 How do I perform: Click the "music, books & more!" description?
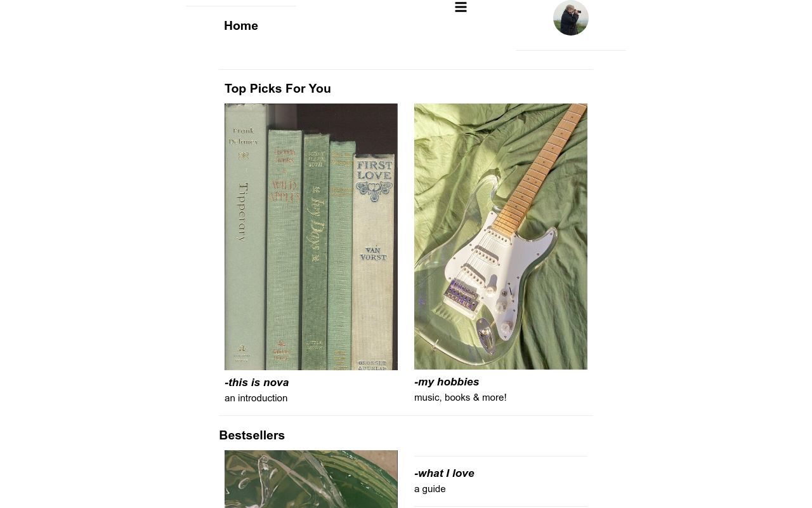[x=460, y=398]
